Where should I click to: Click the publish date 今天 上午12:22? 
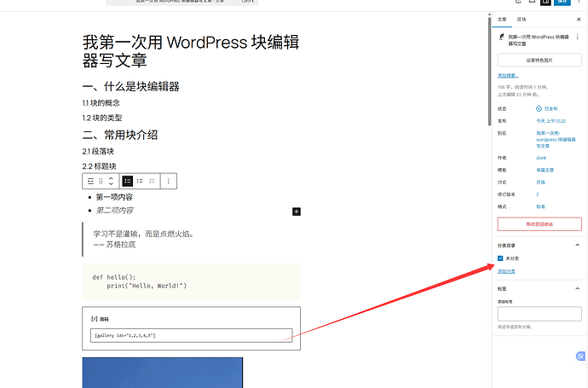tap(551, 121)
